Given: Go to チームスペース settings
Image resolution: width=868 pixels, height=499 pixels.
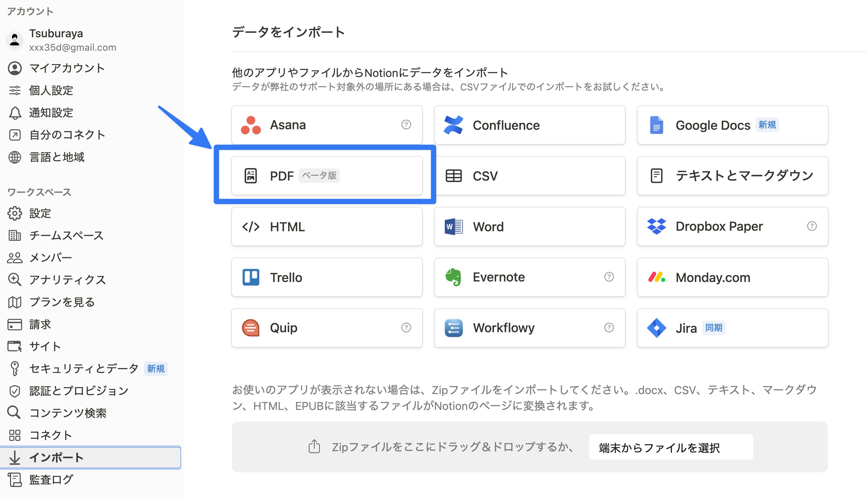Looking at the screenshot, I should tap(90, 235).
